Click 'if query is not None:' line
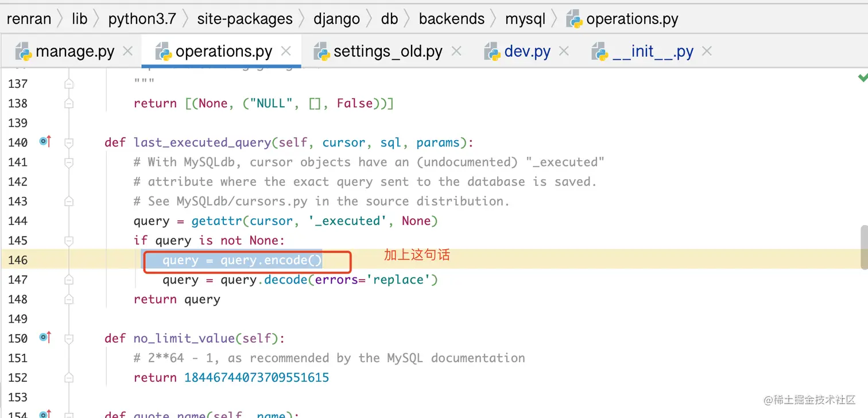The height and width of the screenshot is (418, 868). [210, 241]
